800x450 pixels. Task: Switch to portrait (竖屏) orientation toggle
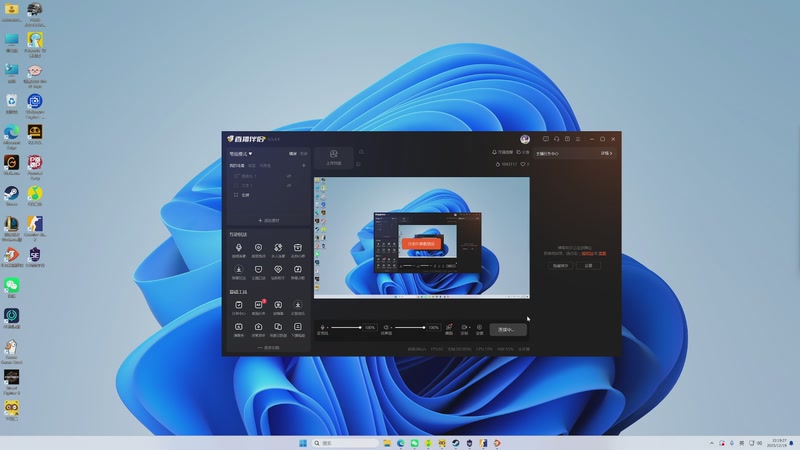304,154
